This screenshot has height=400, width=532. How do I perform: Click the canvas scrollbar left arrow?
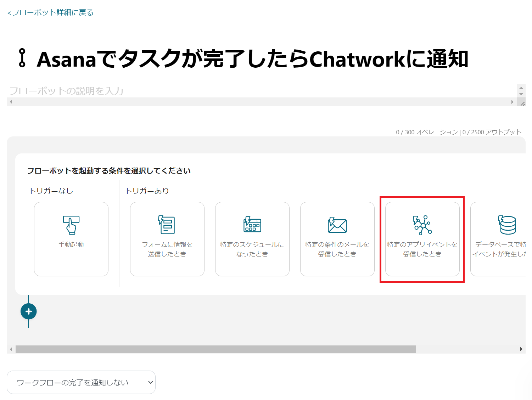coord(11,349)
